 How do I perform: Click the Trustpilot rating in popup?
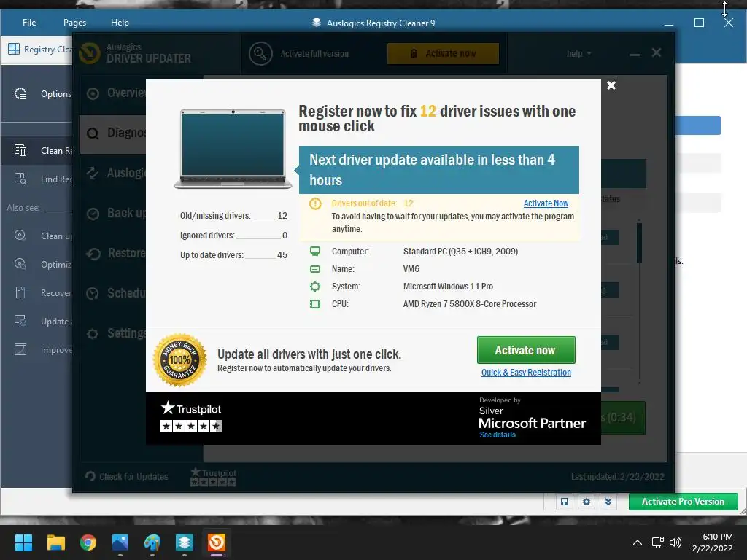[191, 416]
